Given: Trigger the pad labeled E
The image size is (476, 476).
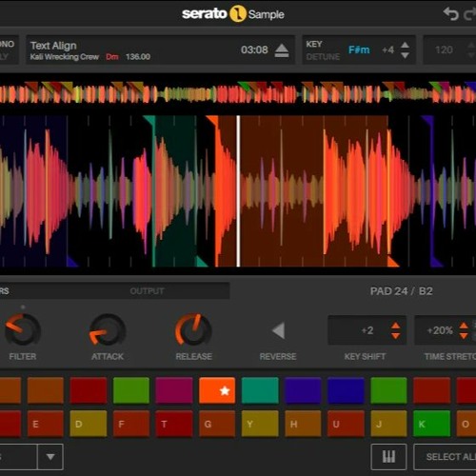Looking at the screenshot, I should click(45, 424).
